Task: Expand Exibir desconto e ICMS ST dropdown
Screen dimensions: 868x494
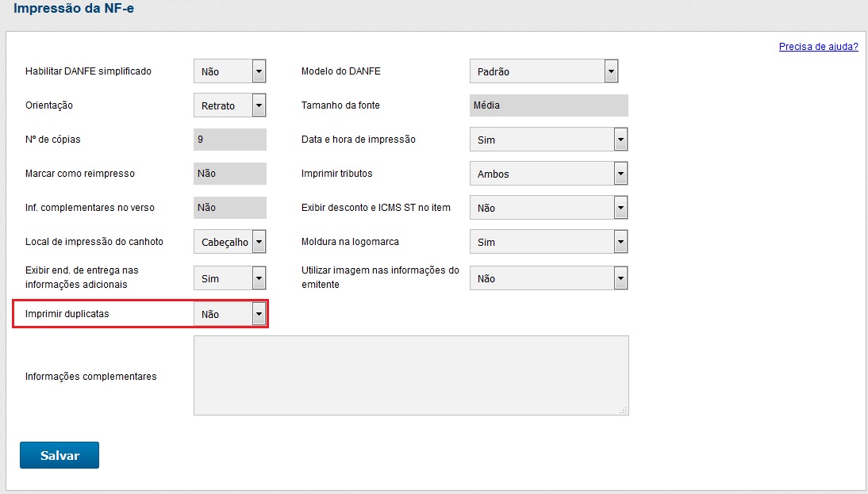Action: [x=548, y=208]
